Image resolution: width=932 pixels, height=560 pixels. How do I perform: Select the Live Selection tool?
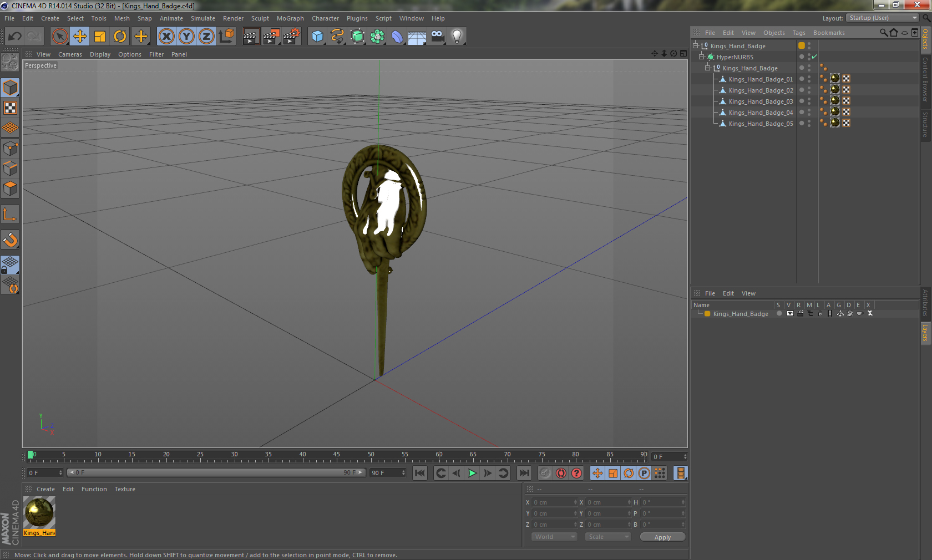click(59, 37)
